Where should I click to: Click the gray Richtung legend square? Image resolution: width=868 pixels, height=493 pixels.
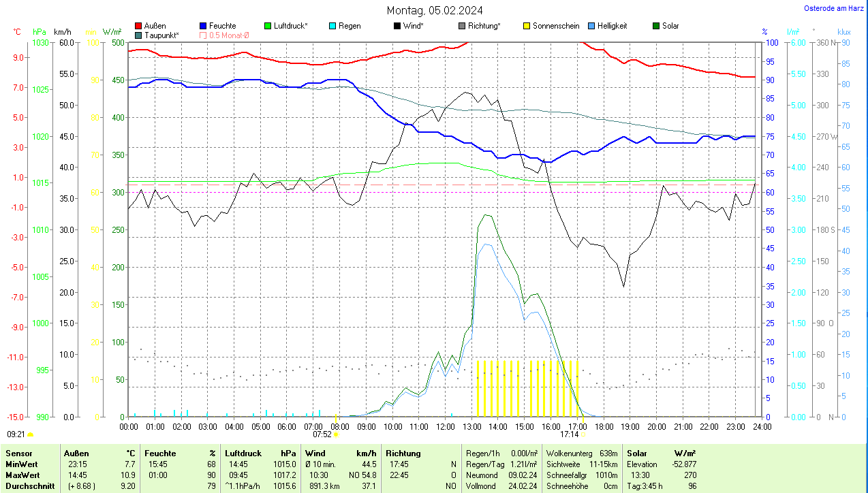pos(463,26)
